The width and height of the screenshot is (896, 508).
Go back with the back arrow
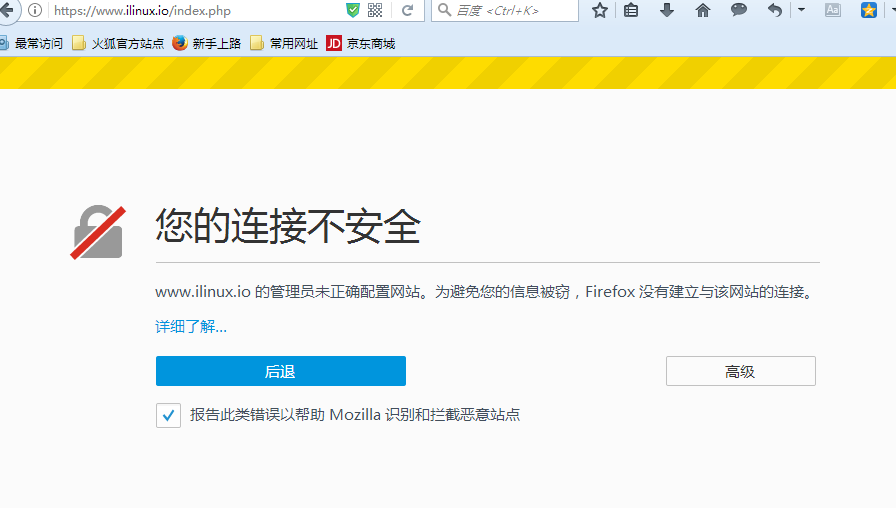6,10
